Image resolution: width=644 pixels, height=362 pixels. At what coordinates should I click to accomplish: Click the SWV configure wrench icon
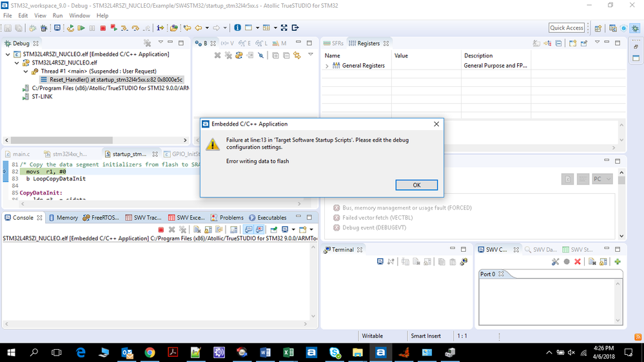(x=555, y=262)
